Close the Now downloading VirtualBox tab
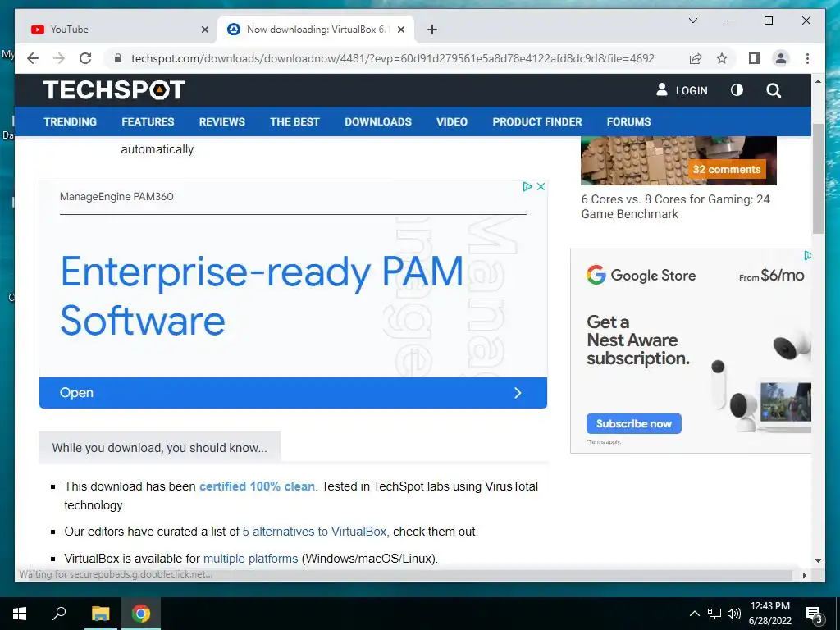 point(400,30)
